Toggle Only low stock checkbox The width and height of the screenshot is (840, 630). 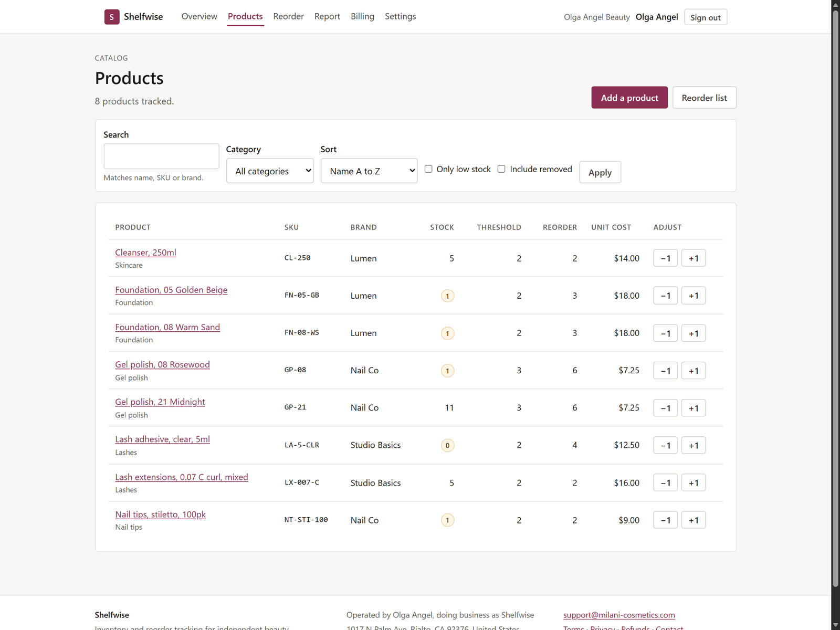[428, 169]
